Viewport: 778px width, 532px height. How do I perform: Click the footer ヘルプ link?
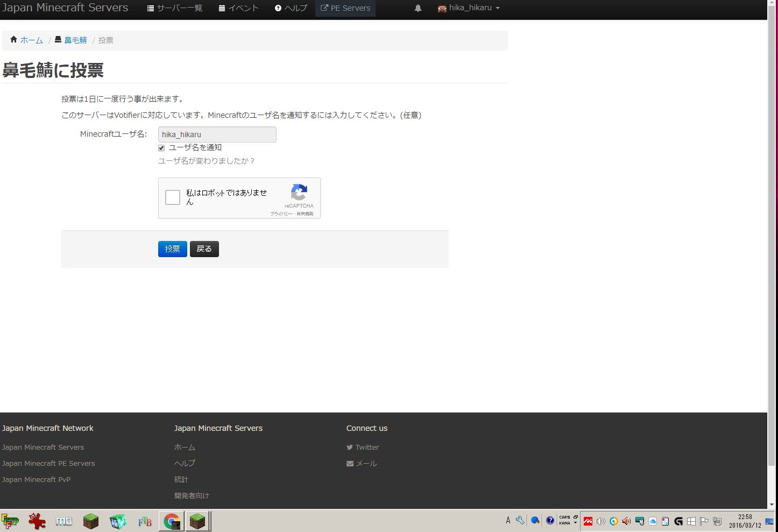(185, 463)
